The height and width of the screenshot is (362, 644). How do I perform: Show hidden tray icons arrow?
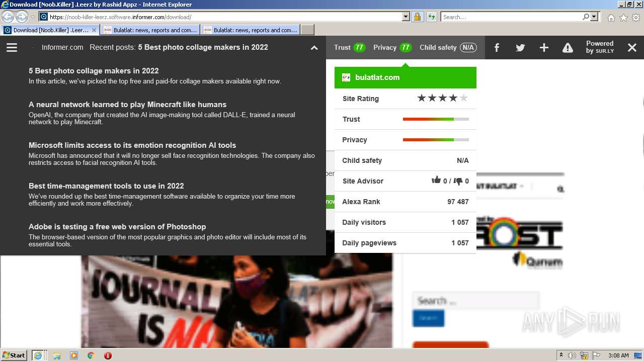tap(561, 355)
